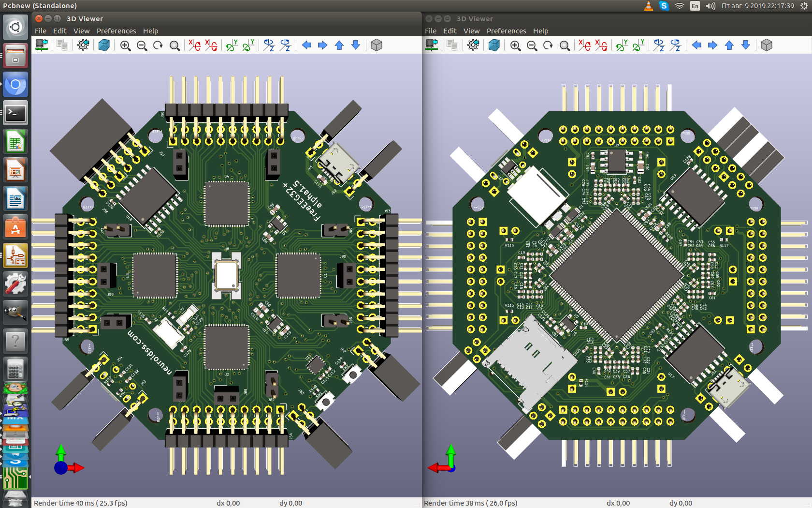The image size is (812, 508).
Task: Rotate X clockwise in the left viewer
Action: pos(194,45)
